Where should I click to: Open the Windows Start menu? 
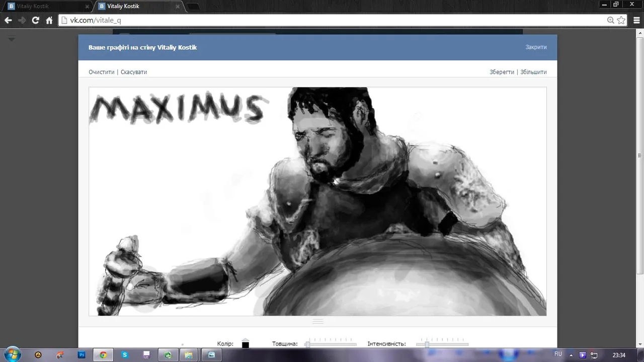tap(12, 354)
